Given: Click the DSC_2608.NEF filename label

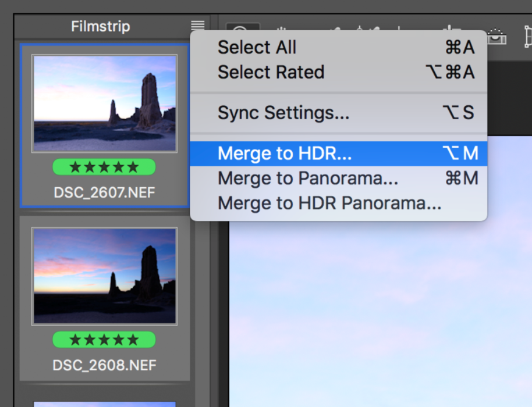Looking at the screenshot, I should pos(105,365).
